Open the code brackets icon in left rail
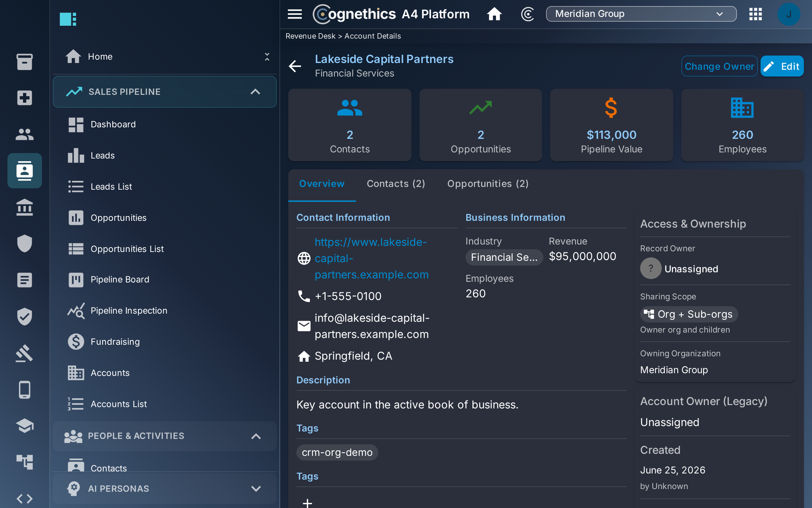The height and width of the screenshot is (508, 812). [x=24, y=499]
